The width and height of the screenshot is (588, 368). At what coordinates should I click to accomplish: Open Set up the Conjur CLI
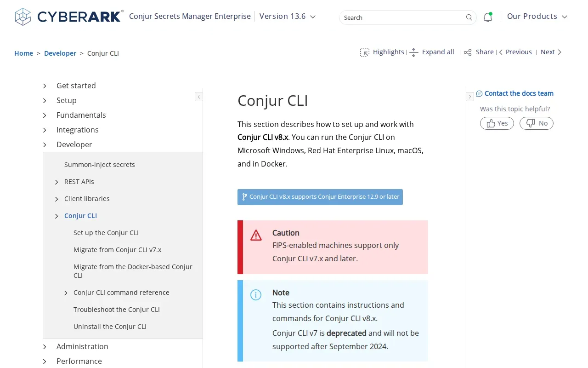pyautogui.click(x=106, y=233)
